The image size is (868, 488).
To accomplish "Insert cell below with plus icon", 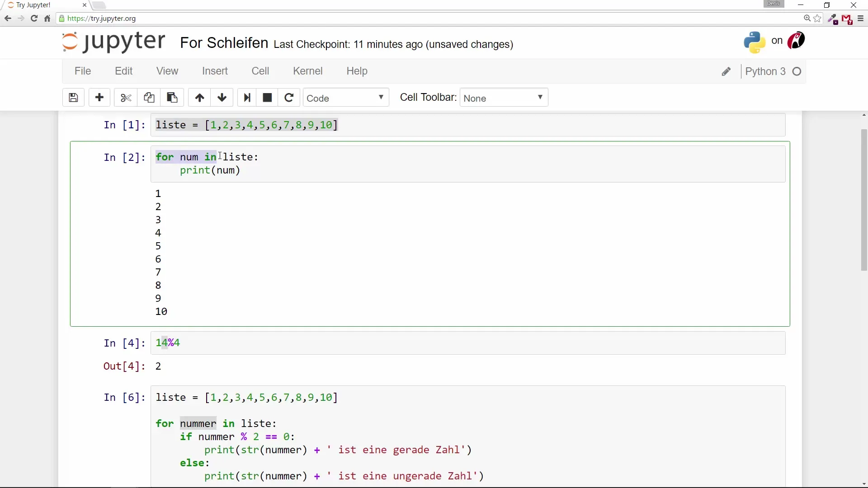I will point(99,98).
